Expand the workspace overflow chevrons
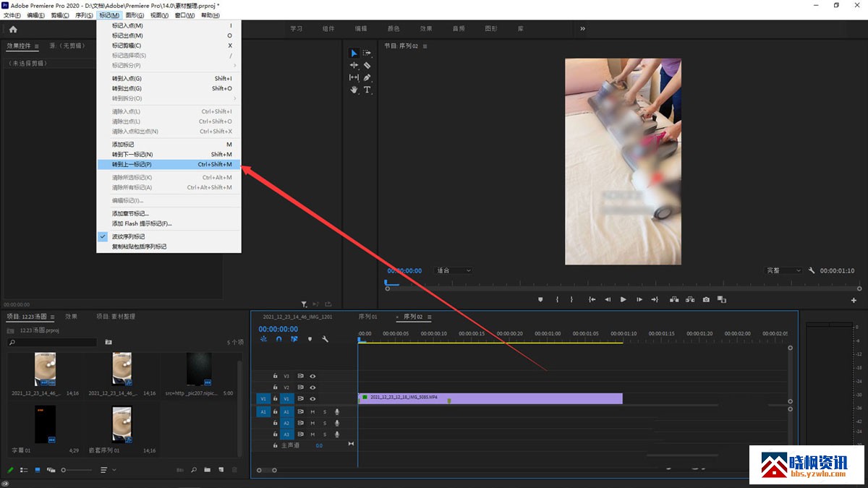Image resolution: width=868 pixels, height=488 pixels. click(582, 29)
